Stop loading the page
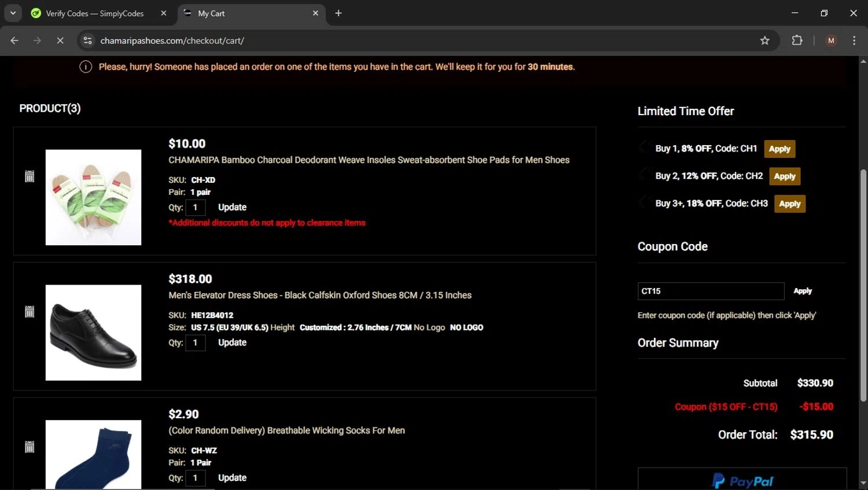Image resolution: width=868 pixels, height=490 pixels. click(x=60, y=40)
